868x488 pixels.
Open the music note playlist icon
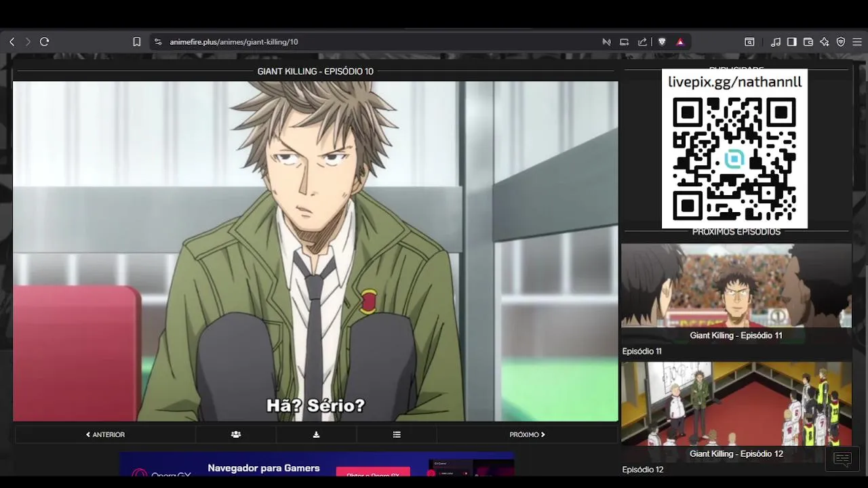coord(776,42)
